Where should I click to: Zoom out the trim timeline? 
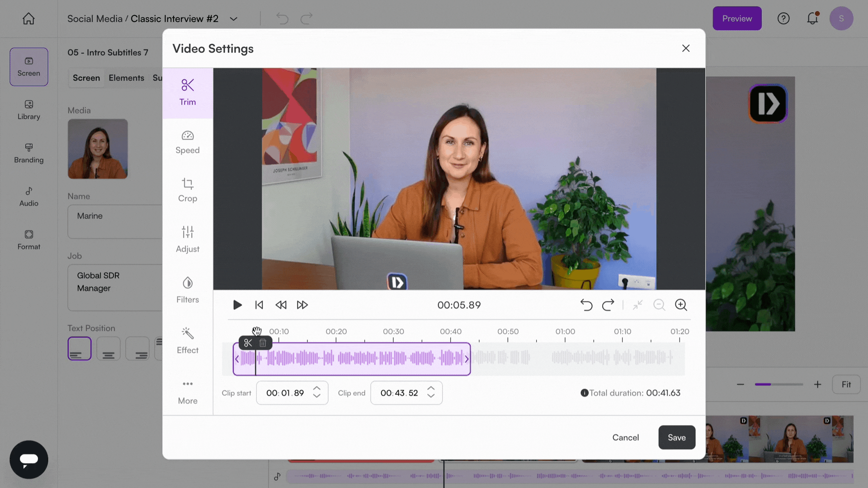pos(659,305)
